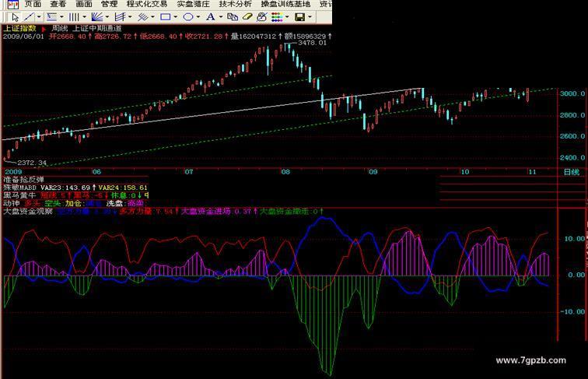Image resolution: width=588 pixels, height=379 pixels.
Task: Select the 殊敏MABD indicator row
Action: 75,188
